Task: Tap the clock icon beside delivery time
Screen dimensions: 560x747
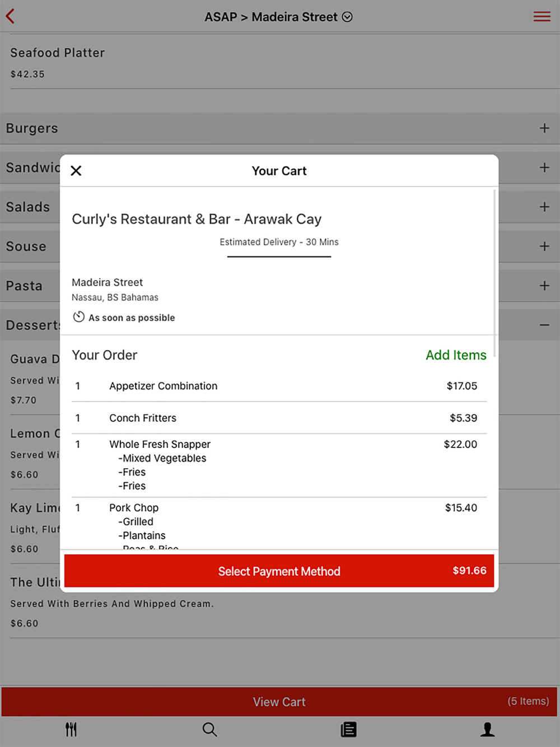Action: coord(79,317)
